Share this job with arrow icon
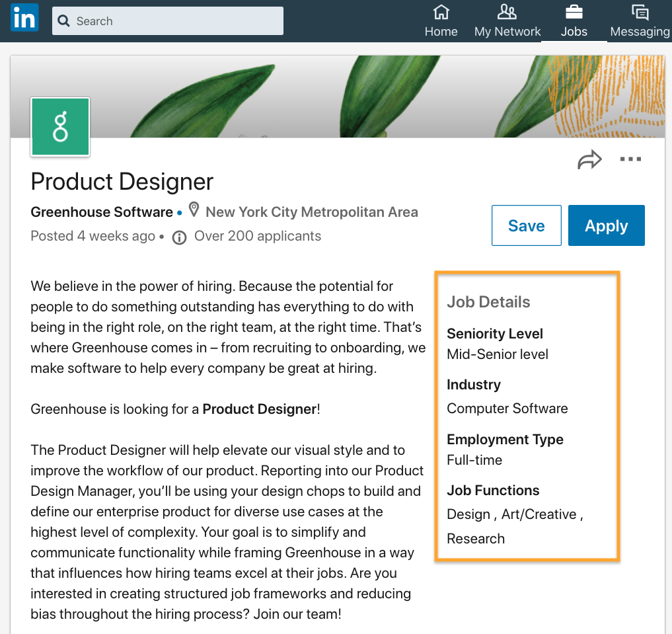The height and width of the screenshot is (634, 672). pyautogui.click(x=589, y=159)
